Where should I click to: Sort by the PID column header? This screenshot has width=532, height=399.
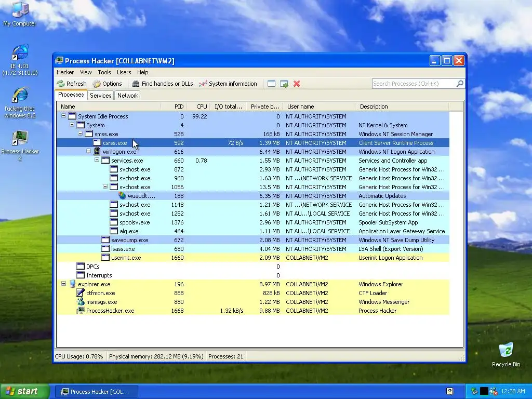(174, 107)
